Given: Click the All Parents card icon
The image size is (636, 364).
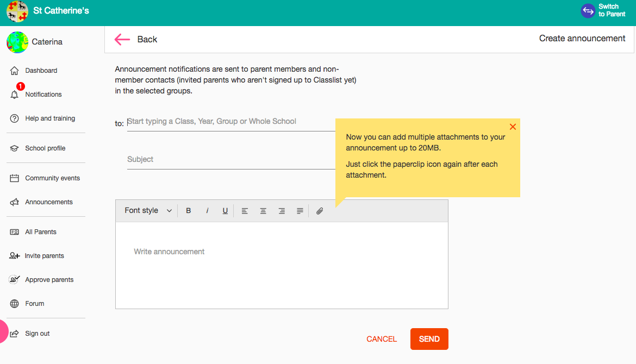Looking at the screenshot, I should [14, 232].
